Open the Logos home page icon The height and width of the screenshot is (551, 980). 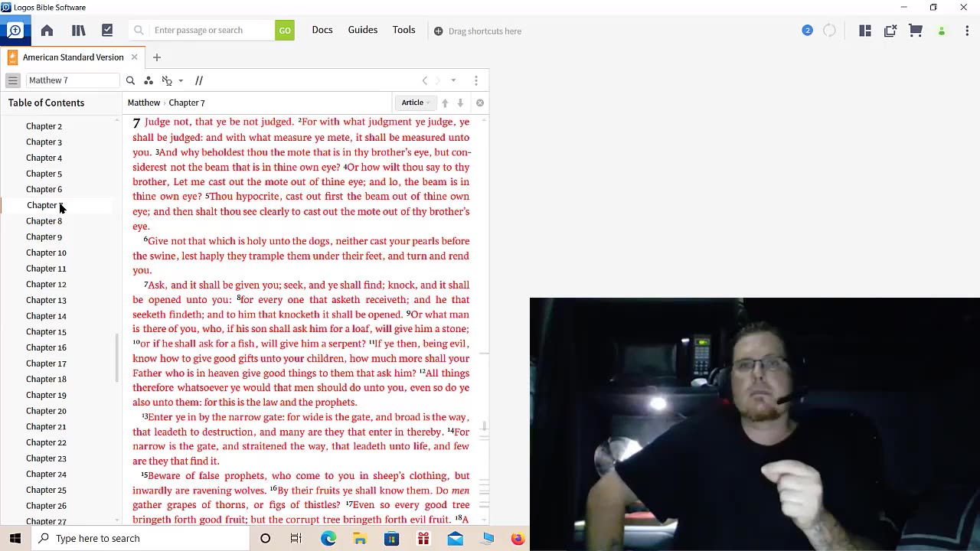[x=47, y=31]
